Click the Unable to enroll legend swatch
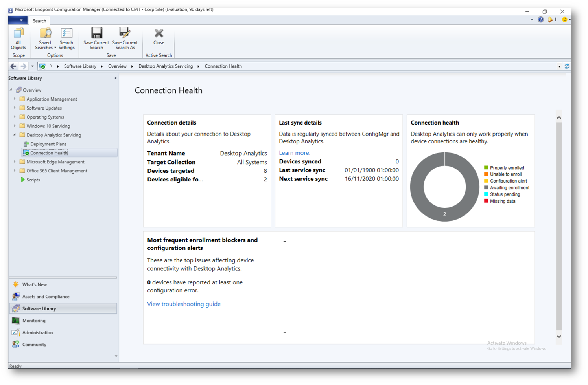The width and height of the screenshot is (588, 385). click(486, 174)
